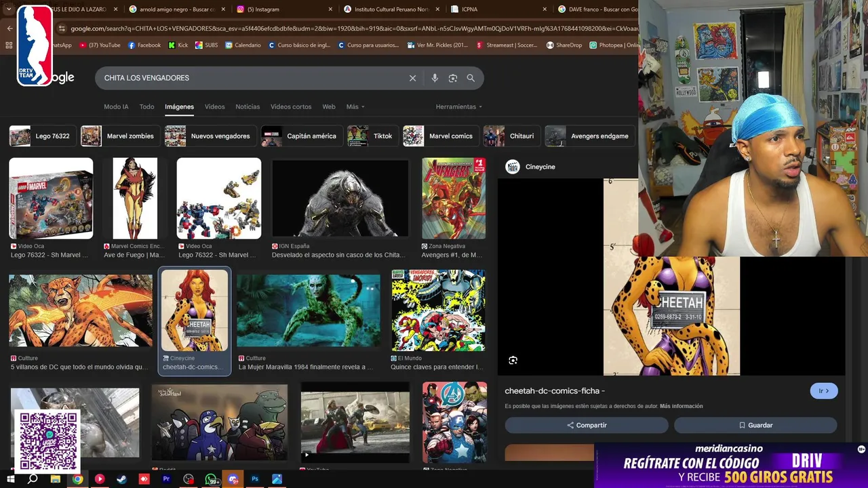
Task: Open Steam from the taskbar
Action: click(121, 479)
